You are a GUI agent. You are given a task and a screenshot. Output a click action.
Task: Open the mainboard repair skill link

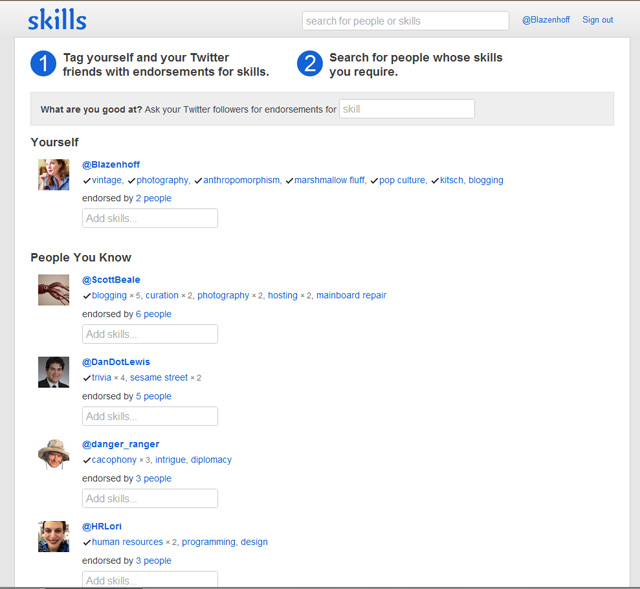pos(351,296)
